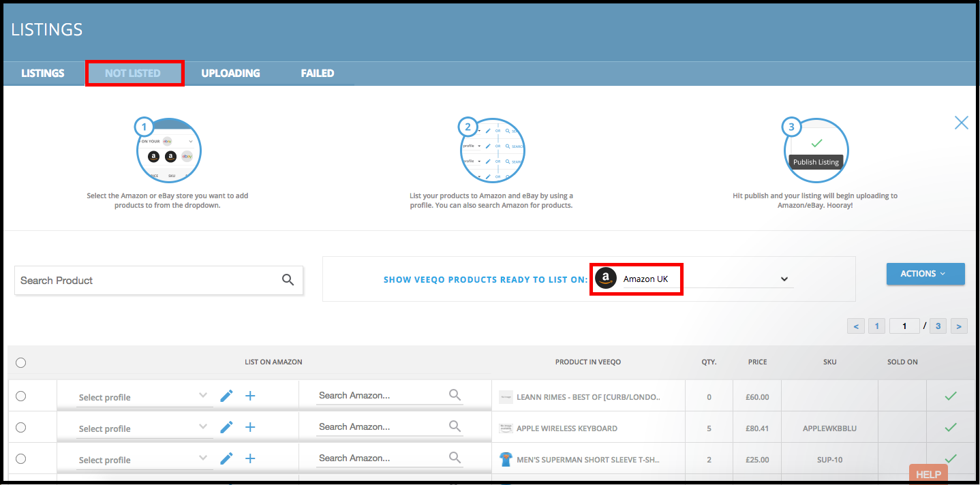980x485 pixels.
Task: Click the SUP-10 SKU cell
Action: coord(829,460)
